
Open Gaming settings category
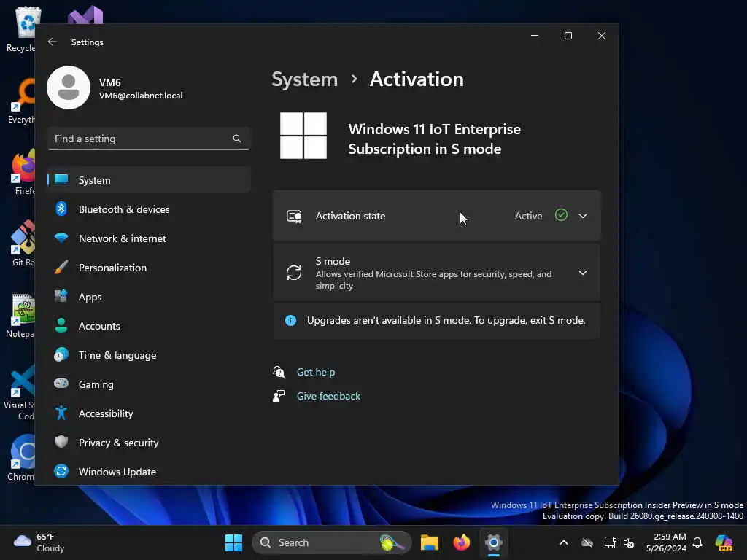pos(149,384)
